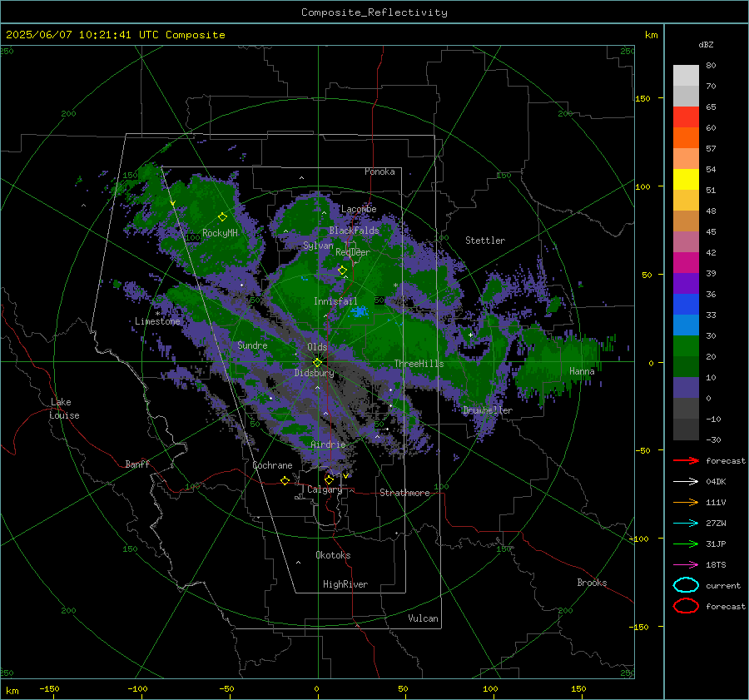749x700 pixels.
Task: Select the orange 111V arrow legend entry
Action: pos(686,502)
